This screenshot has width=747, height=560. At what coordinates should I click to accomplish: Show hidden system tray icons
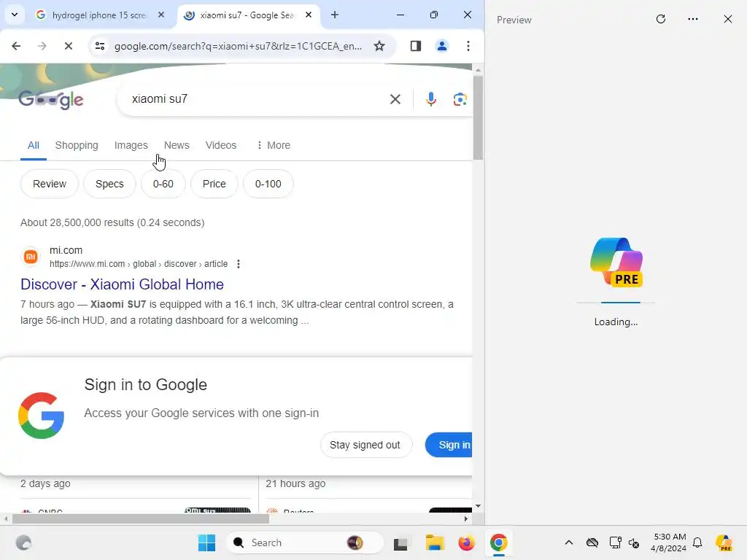(x=569, y=542)
